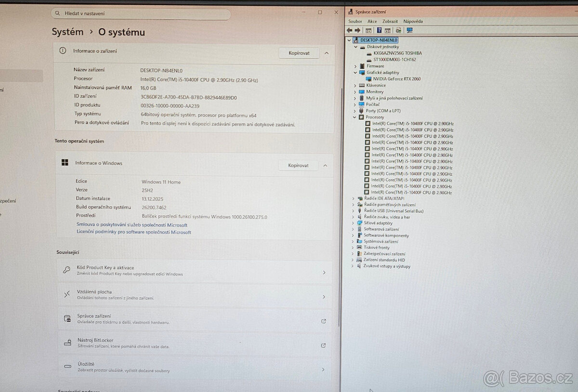Collapse the Informace o zařízení section chevron

(327, 53)
